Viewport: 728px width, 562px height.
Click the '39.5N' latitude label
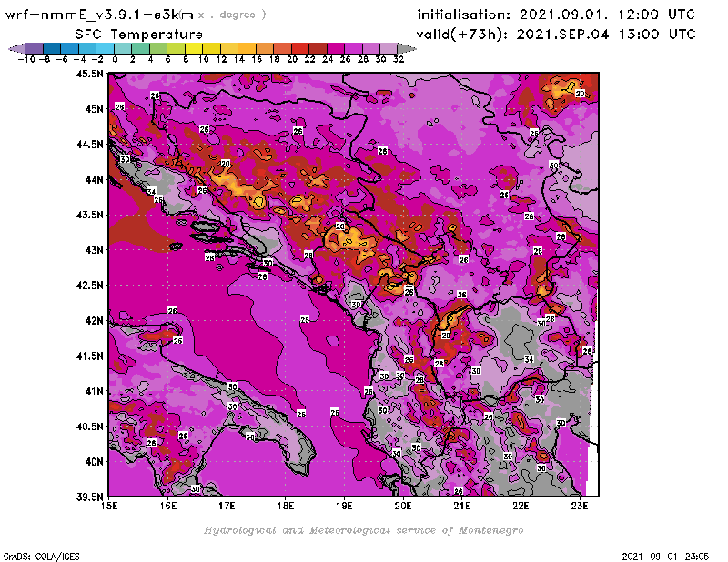[89, 497]
